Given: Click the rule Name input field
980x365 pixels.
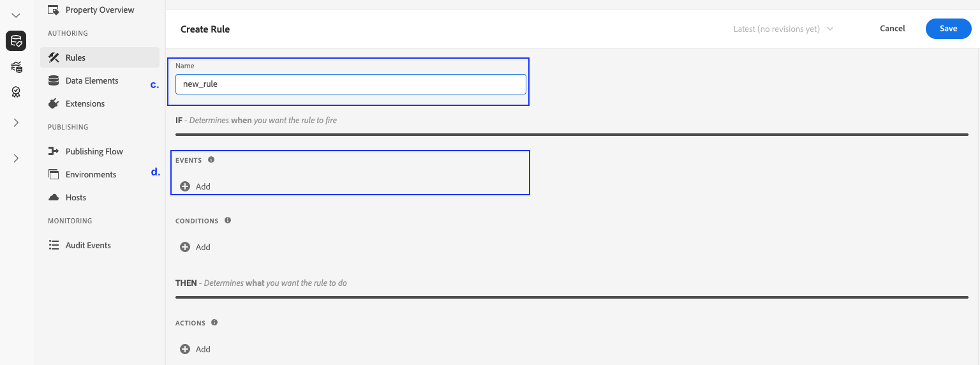Looking at the screenshot, I should click(x=350, y=84).
